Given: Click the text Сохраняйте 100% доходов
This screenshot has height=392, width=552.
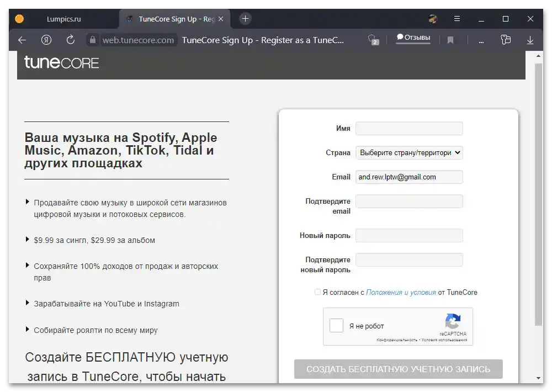Looking at the screenshot, I should [126, 272].
